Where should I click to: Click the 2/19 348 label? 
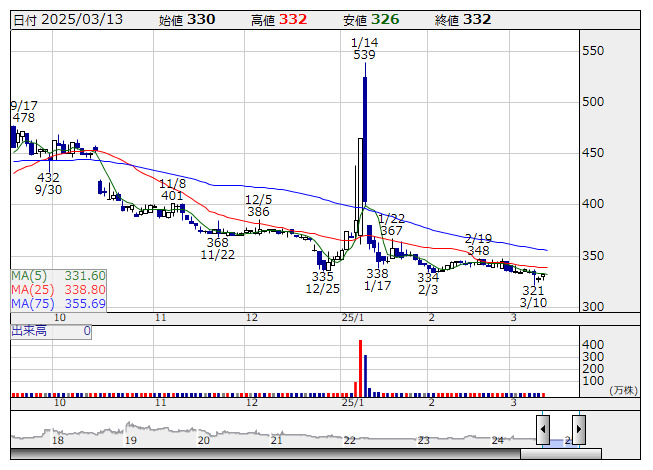pyautogui.click(x=478, y=244)
